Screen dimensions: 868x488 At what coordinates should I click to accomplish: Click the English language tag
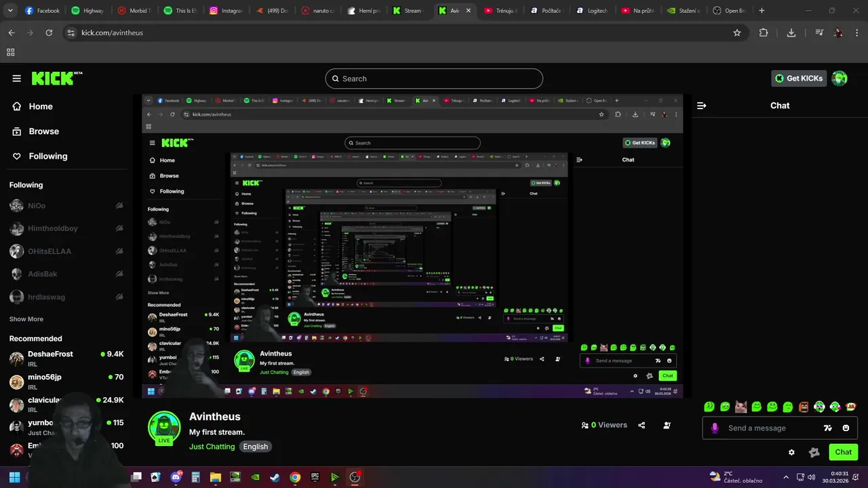[x=256, y=447]
